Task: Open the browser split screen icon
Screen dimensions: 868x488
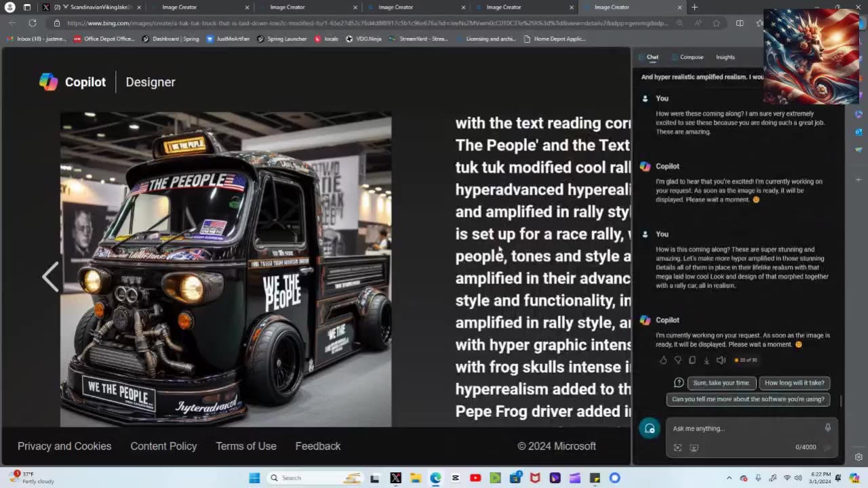Action: click(740, 23)
